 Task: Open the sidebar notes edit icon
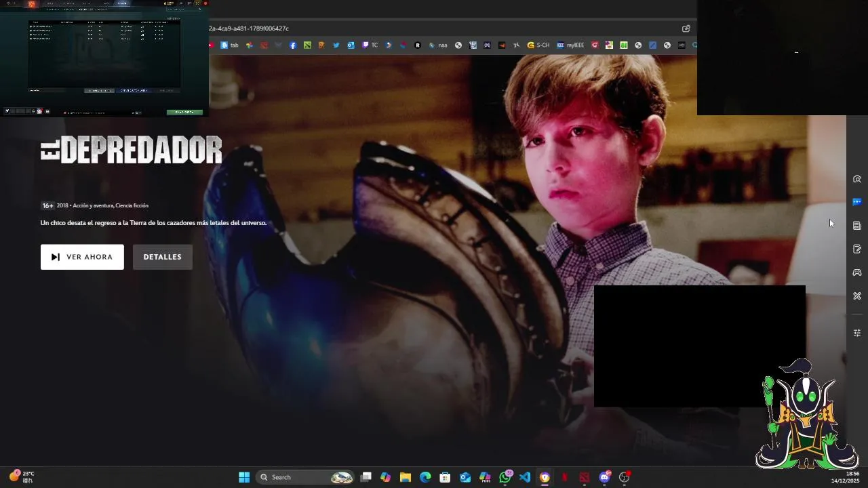click(x=857, y=249)
